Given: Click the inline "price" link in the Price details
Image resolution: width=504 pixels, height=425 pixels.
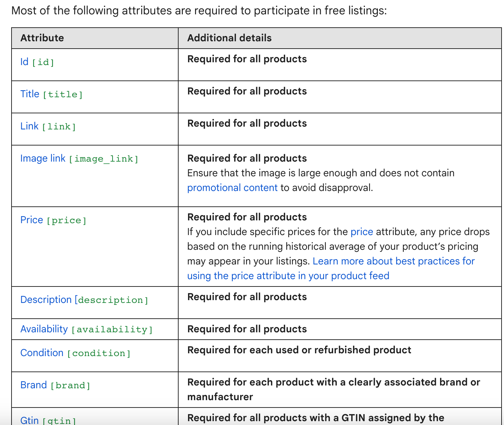Looking at the screenshot, I should click(x=361, y=232).
